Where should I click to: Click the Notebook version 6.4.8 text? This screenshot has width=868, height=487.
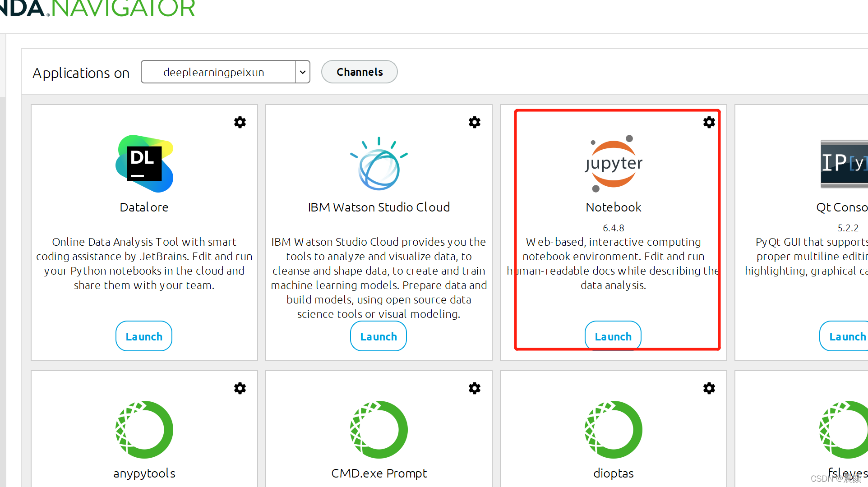click(614, 228)
